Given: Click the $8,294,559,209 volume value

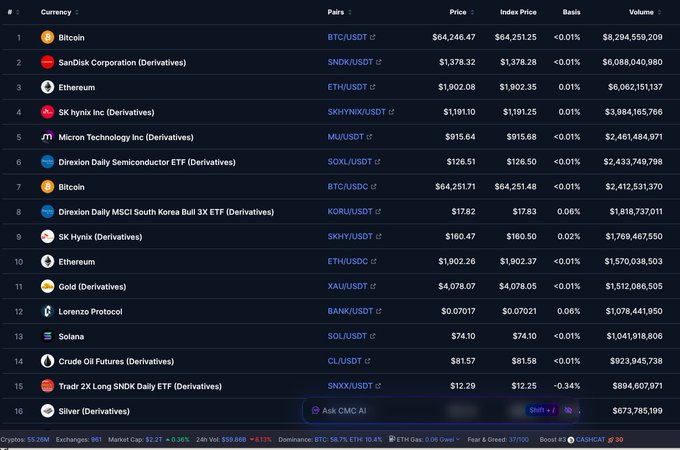Looking at the screenshot, I should click(x=632, y=37).
